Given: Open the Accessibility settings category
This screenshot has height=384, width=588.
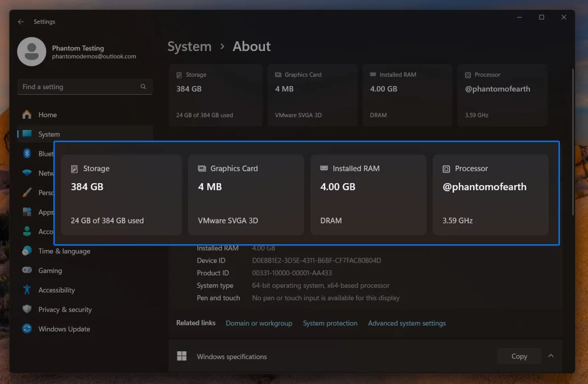Looking at the screenshot, I should (x=85, y=290).
